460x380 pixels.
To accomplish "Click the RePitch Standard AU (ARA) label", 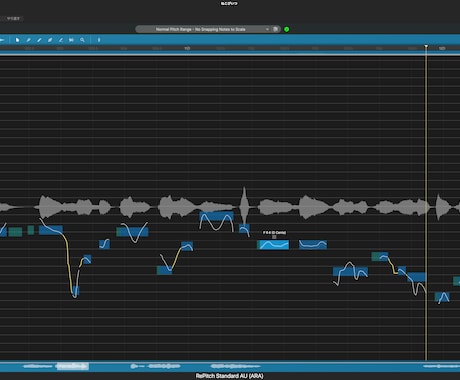I will pyautogui.click(x=229, y=376).
